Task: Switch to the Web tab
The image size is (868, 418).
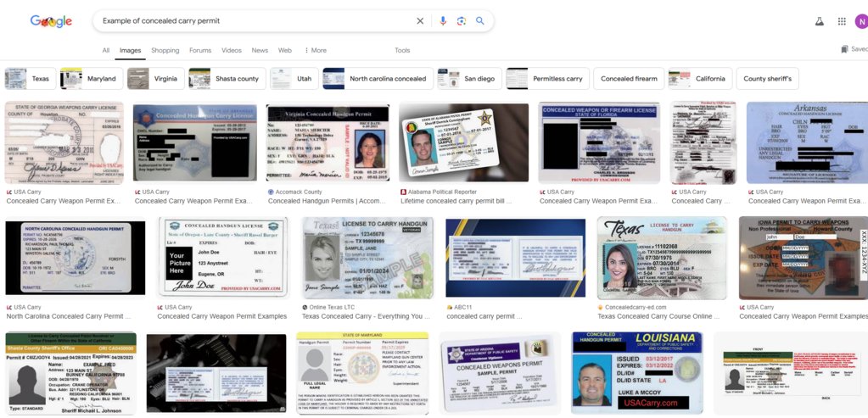Action: tap(285, 50)
